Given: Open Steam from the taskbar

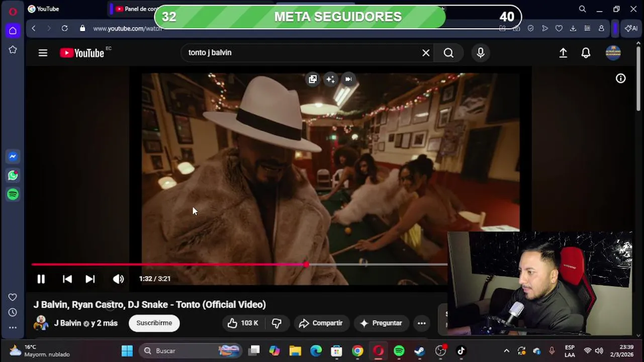Looking at the screenshot, I should pos(419,351).
